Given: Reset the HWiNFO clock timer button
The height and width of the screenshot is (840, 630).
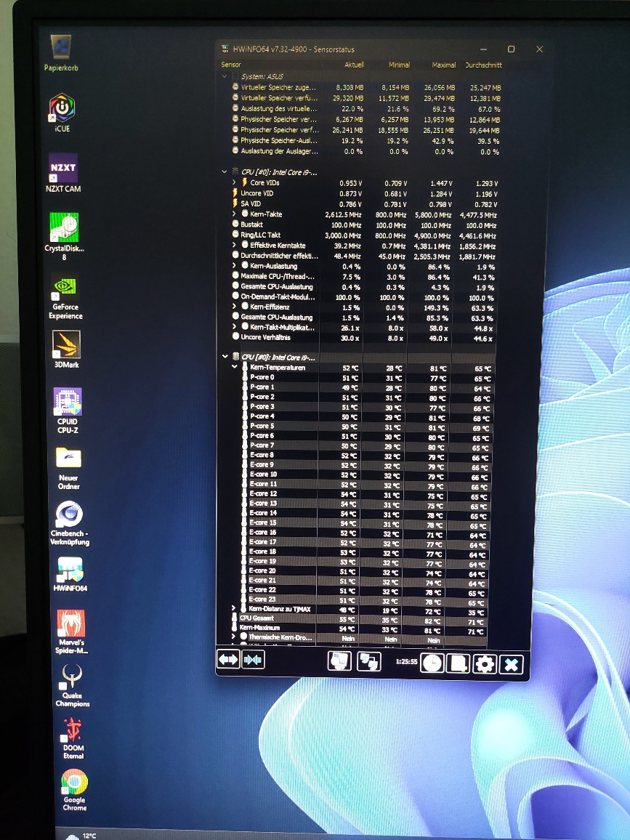Looking at the screenshot, I should pos(432,663).
